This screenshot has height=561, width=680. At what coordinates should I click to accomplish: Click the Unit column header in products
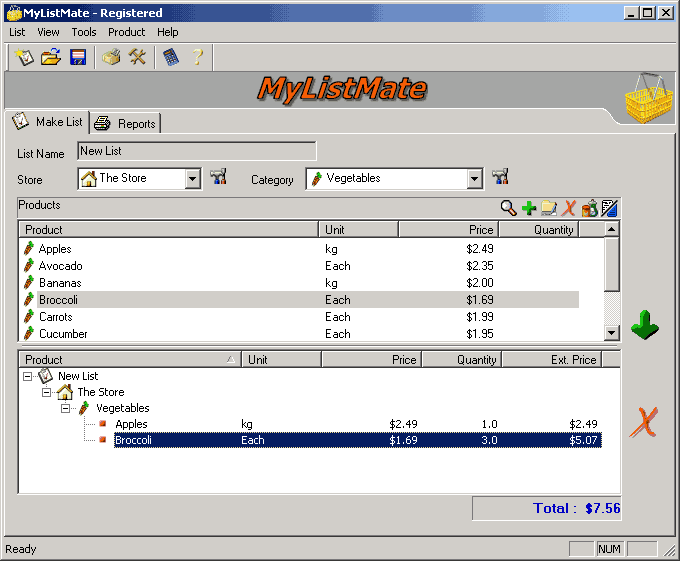(x=358, y=230)
